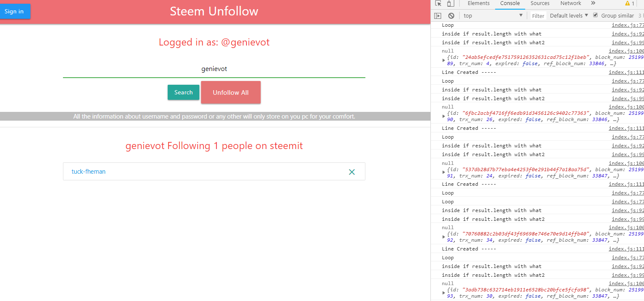This screenshot has width=644, height=301.
Task: Click the Unfollow All button
Action: point(231,92)
